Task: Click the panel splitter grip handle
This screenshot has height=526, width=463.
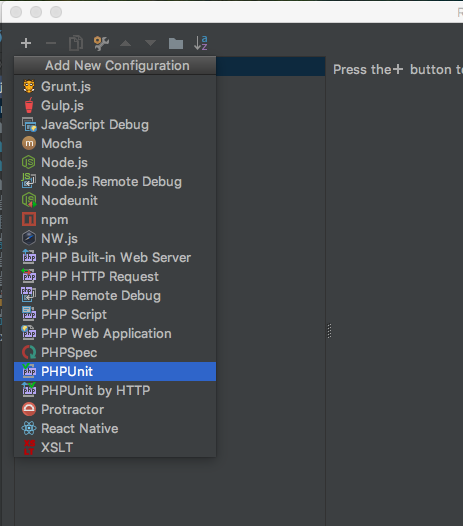Action: click(329, 331)
